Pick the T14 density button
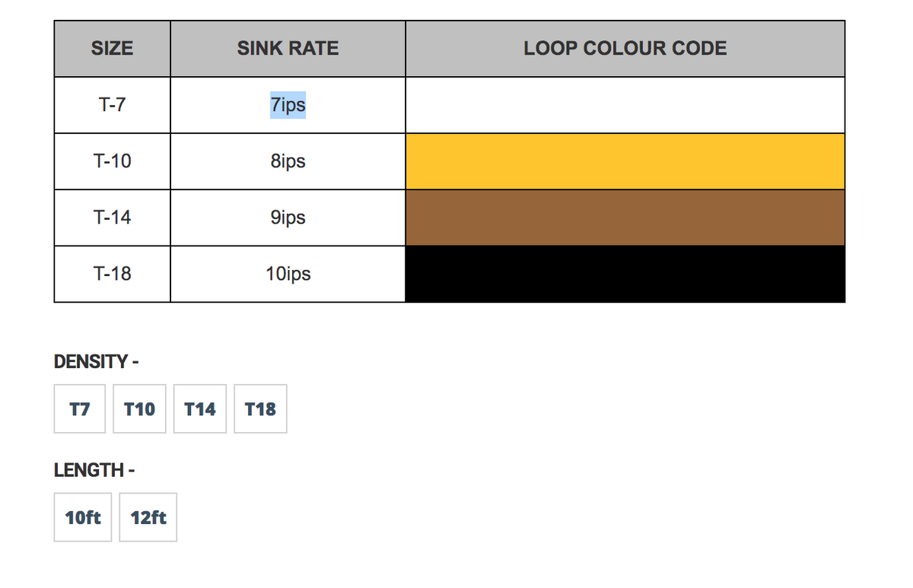The width and height of the screenshot is (913, 588). click(x=200, y=409)
